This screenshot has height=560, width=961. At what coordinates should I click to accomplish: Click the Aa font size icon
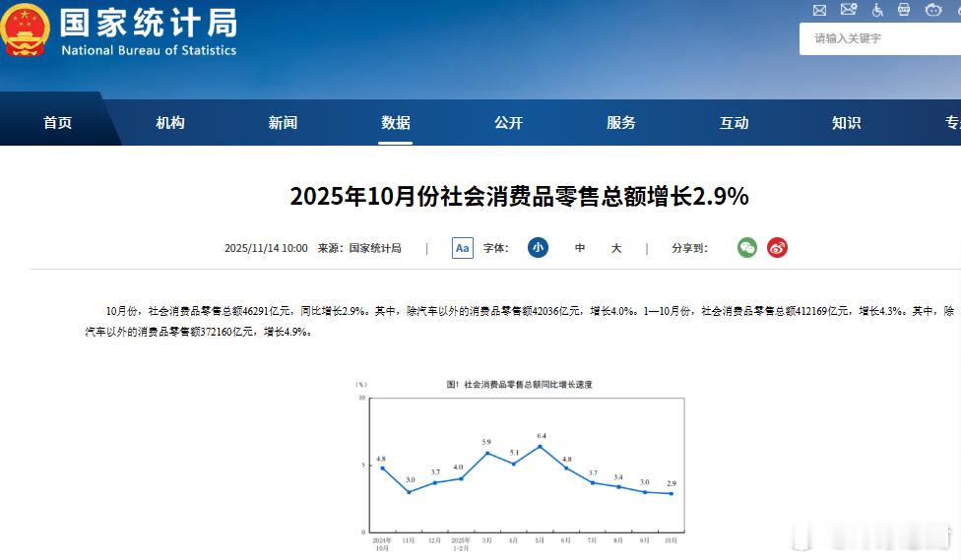[x=463, y=248]
